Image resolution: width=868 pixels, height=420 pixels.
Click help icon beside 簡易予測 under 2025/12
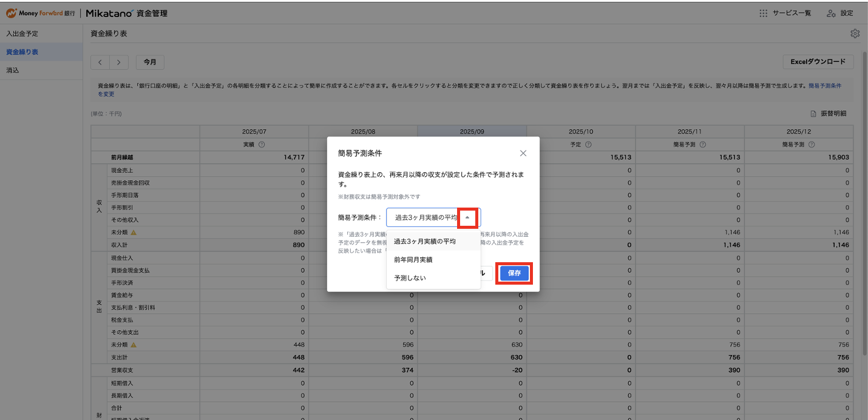coord(812,144)
